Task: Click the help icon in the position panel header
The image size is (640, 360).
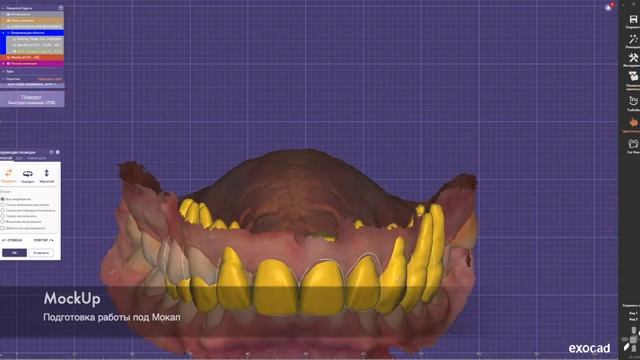Action: point(51,152)
